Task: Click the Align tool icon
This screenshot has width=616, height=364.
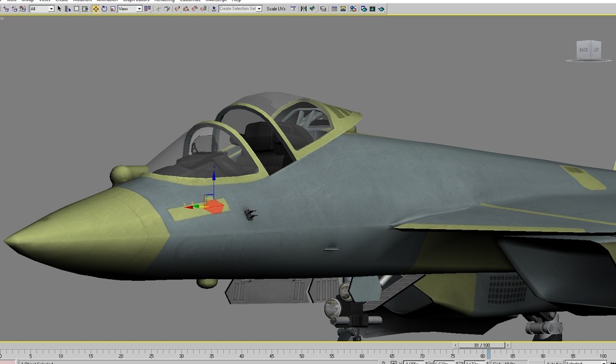Action: pos(312,9)
